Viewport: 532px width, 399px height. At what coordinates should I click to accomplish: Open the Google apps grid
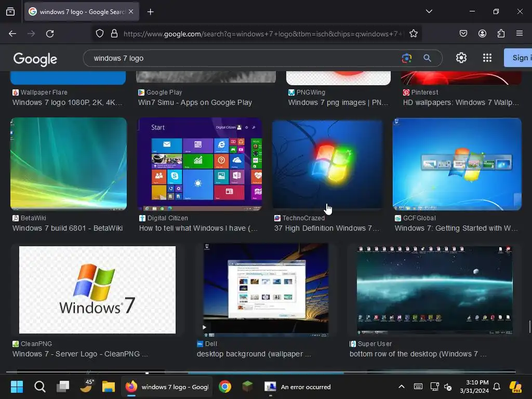click(487, 58)
